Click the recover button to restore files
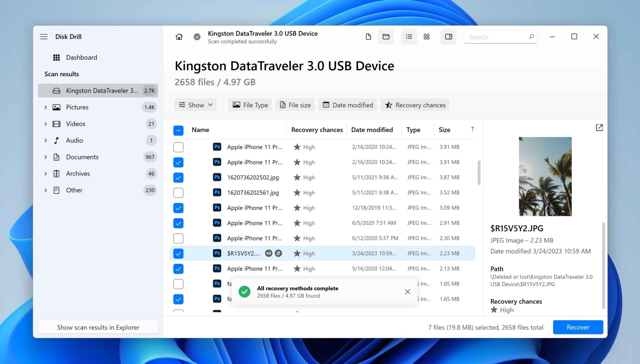 [578, 327]
